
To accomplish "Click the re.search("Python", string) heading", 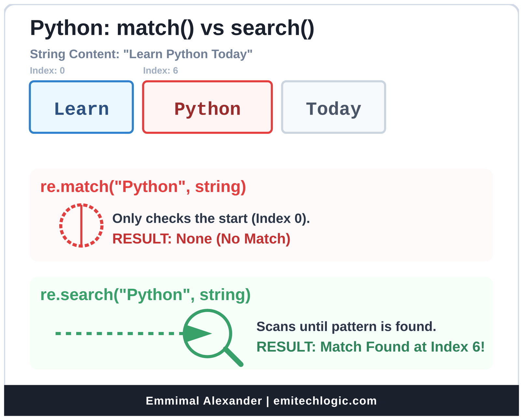I will 145,295.
